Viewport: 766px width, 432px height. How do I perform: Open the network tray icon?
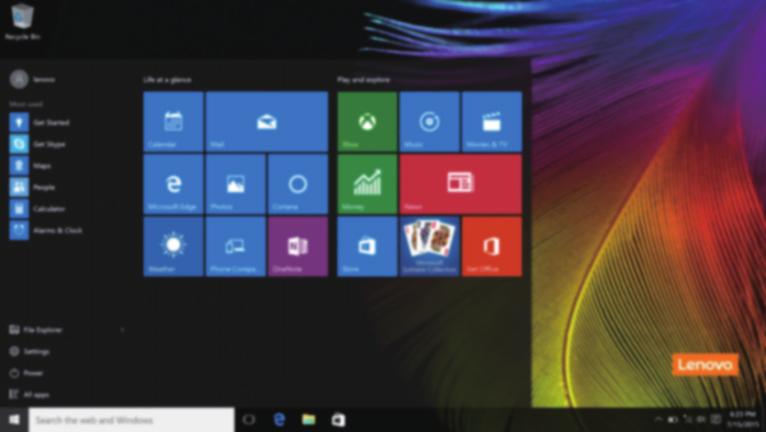pyautogui.click(x=687, y=419)
